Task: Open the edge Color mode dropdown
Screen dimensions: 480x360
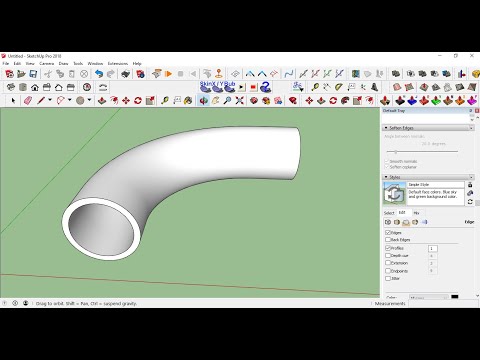Action: pyautogui.click(x=429, y=297)
